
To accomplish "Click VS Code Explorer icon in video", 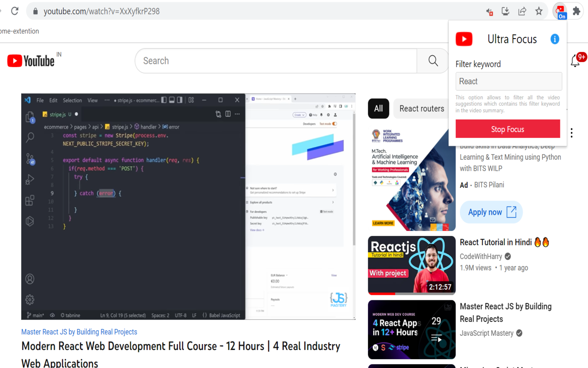I will pos(30,117).
